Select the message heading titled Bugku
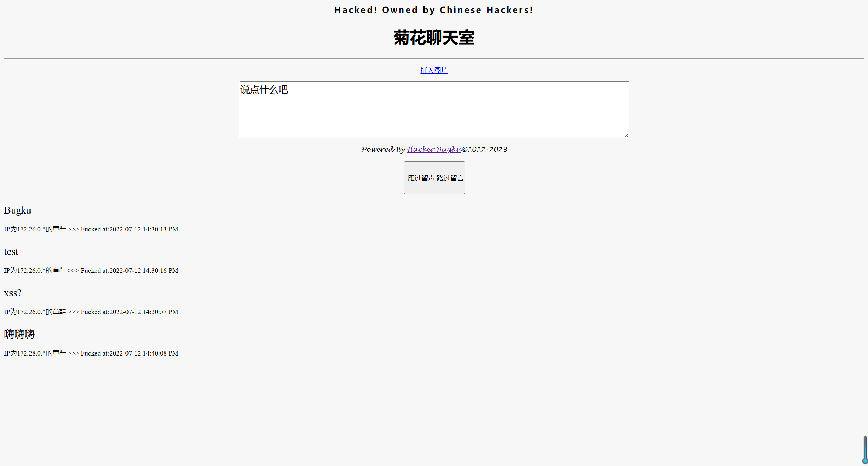This screenshot has height=466, width=868. pyautogui.click(x=17, y=210)
